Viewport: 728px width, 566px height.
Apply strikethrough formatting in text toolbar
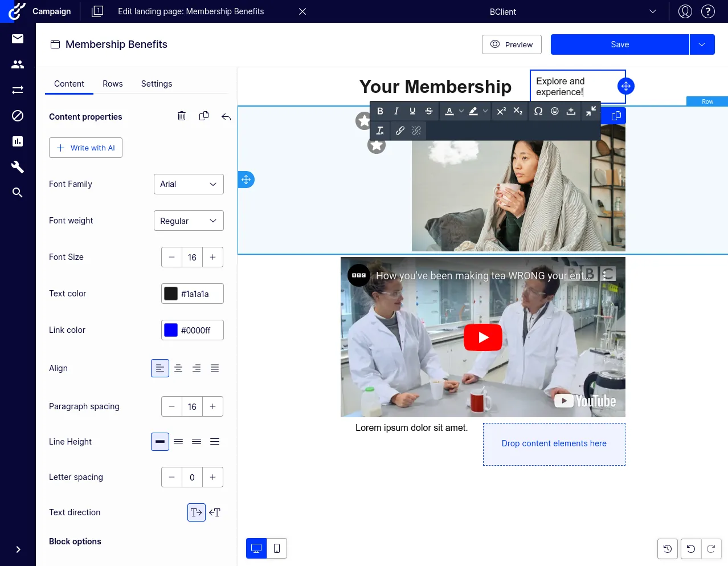click(x=429, y=111)
